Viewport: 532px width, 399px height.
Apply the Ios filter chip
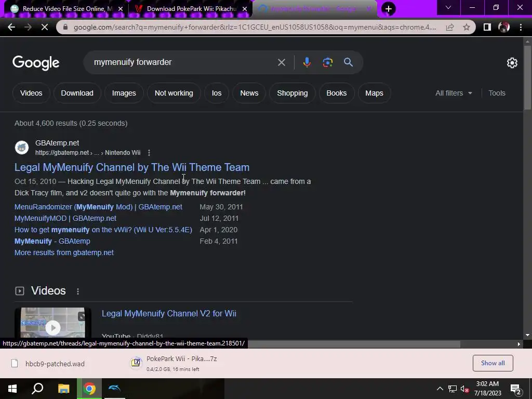coord(217,93)
